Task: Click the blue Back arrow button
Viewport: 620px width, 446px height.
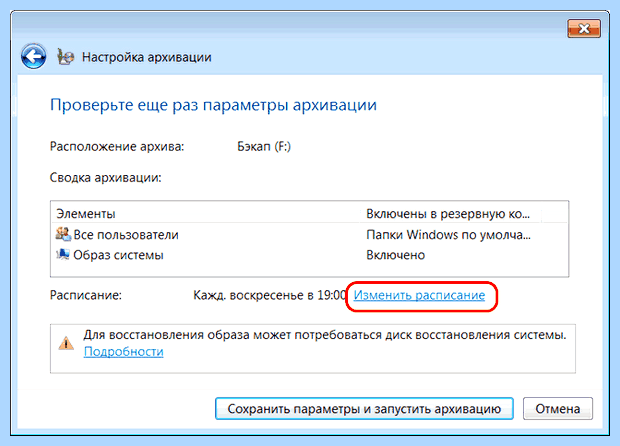Action: pyautogui.click(x=34, y=57)
